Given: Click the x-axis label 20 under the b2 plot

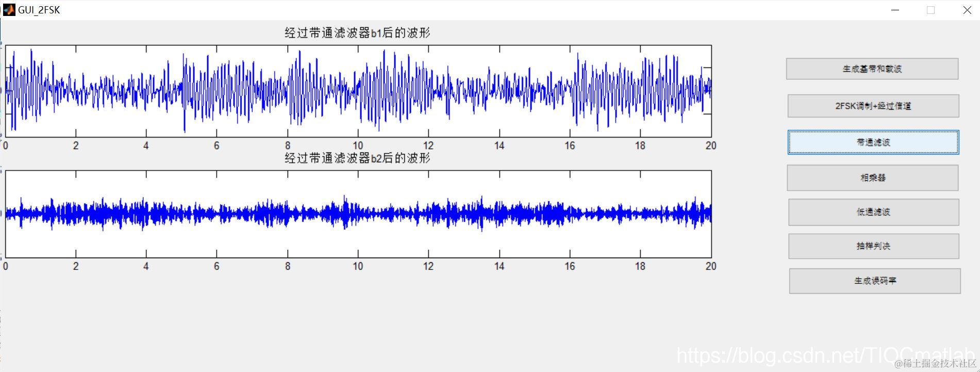Looking at the screenshot, I should (x=711, y=266).
